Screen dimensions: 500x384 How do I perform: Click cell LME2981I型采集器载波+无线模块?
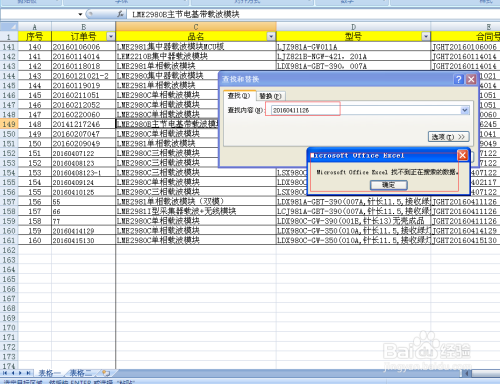click(196, 211)
